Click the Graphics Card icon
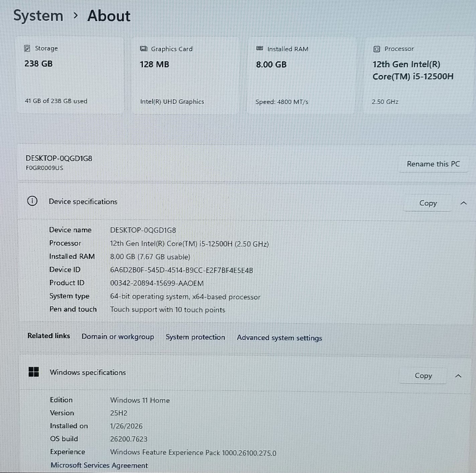476x473 pixels. [144, 49]
